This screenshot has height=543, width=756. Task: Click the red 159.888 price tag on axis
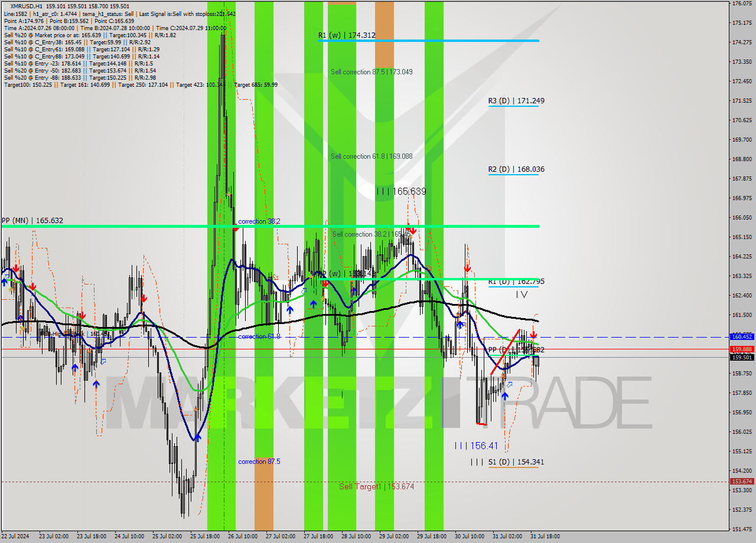tap(741, 349)
